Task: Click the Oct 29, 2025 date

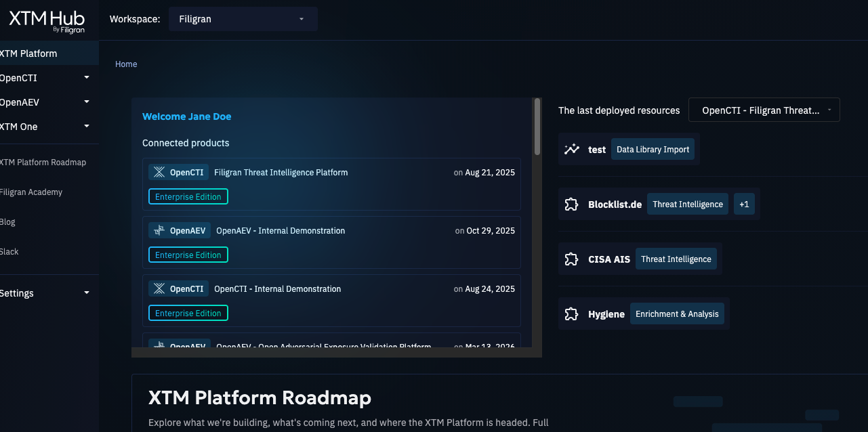Action: point(491,231)
